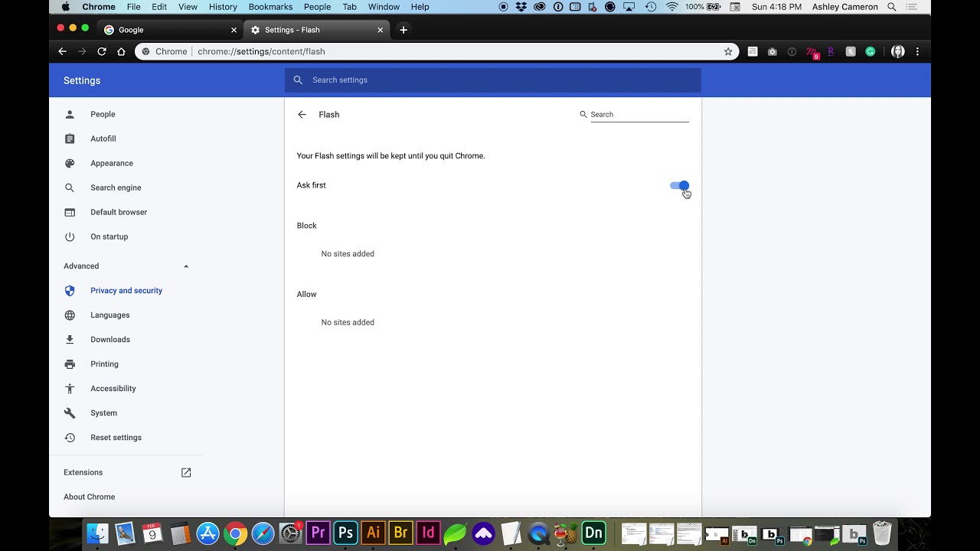Open Printing settings section
The width and height of the screenshot is (980, 551).
pyautogui.click(x=104, y=364)
